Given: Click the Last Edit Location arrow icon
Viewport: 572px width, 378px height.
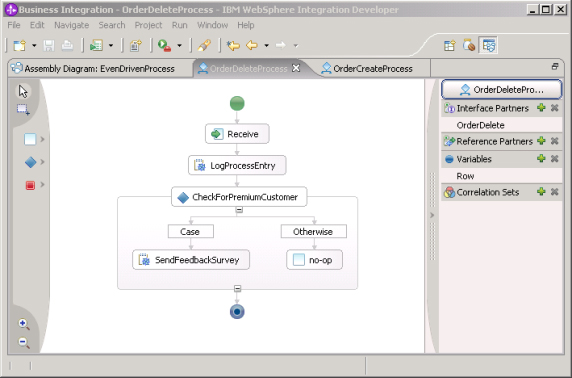Looking at the screenshot, I should (233, 46).
